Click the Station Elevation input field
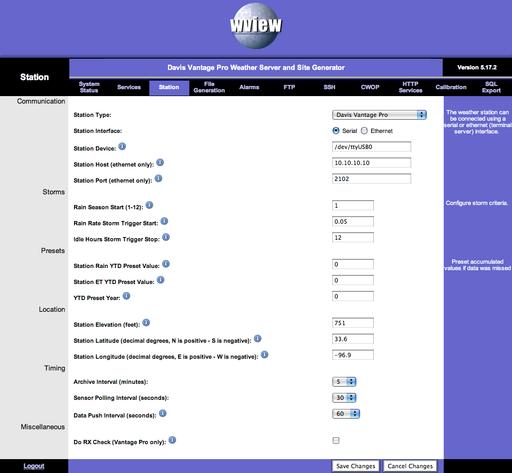This screenshot has width=512, height=473. coord(353,323)
